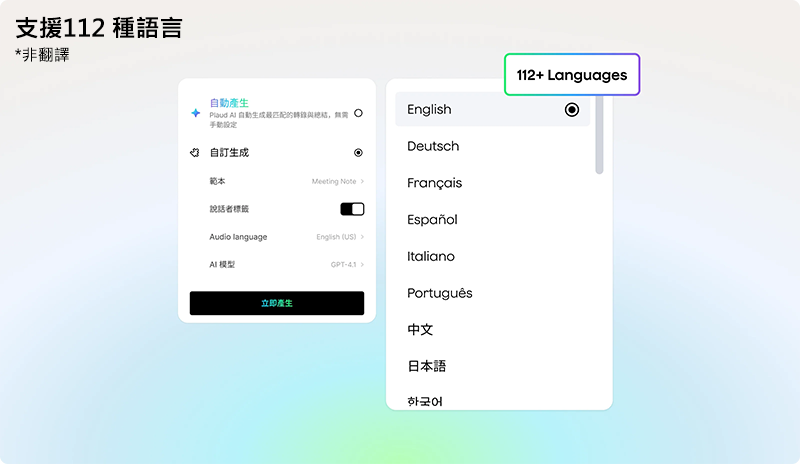Toggle the 說話者標籤 switch
Image resolution: width=800 pixels, height=464 pixels.
pyautogui.click(x=352, y=209)
